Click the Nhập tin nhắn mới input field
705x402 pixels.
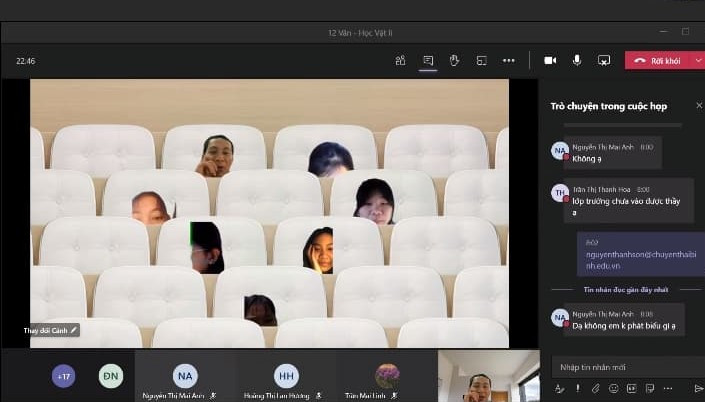[x=620, y=366]
